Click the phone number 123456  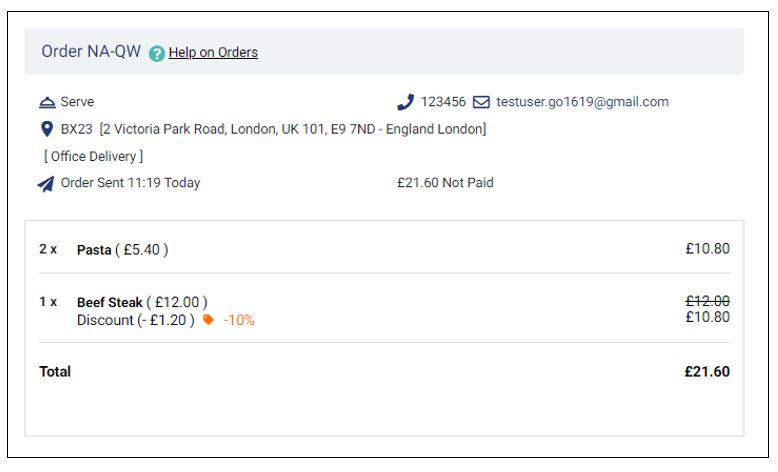click(x=443, y=102)
